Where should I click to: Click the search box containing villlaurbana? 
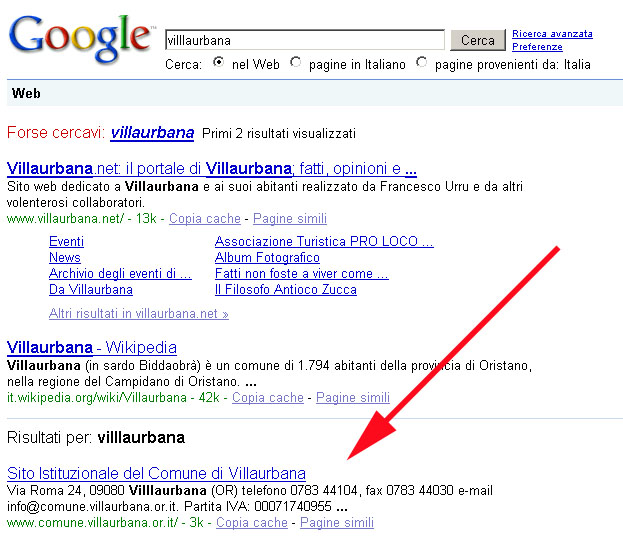point(305,40)
